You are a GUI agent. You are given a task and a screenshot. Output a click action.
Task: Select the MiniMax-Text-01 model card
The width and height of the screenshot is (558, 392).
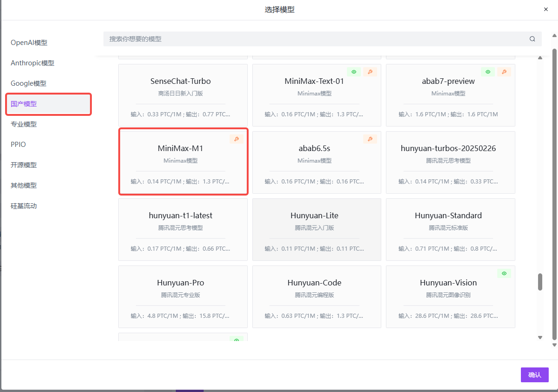click(x=317, y=95)
